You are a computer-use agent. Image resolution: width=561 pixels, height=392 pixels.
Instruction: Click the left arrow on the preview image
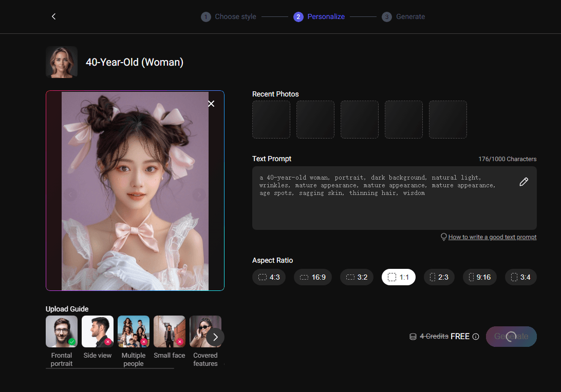click(x=70, y=194)
